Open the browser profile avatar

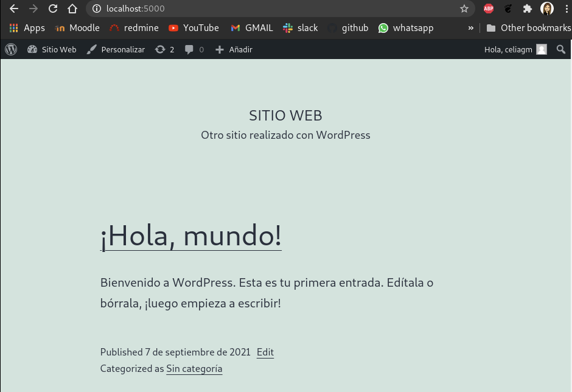point(547,9)
